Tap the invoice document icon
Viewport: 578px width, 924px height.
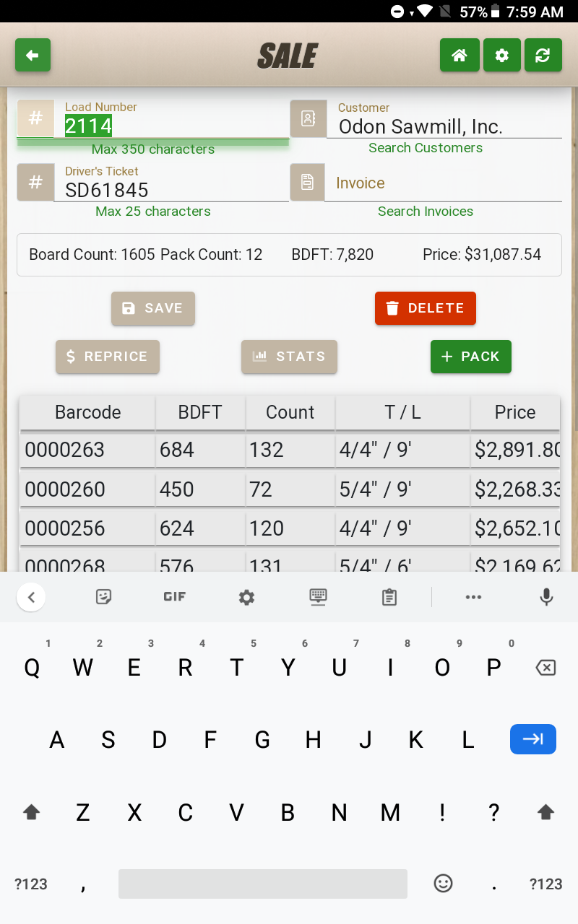308,182
